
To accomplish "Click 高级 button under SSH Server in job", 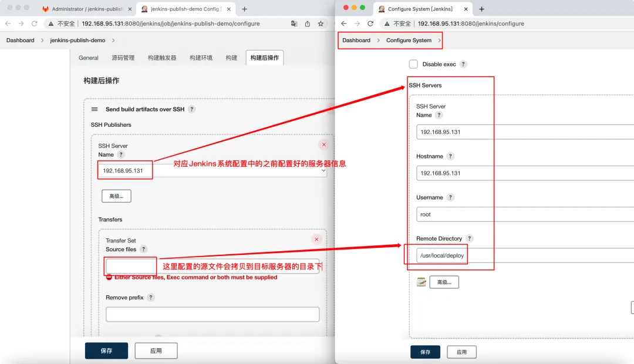I will 116,196.
